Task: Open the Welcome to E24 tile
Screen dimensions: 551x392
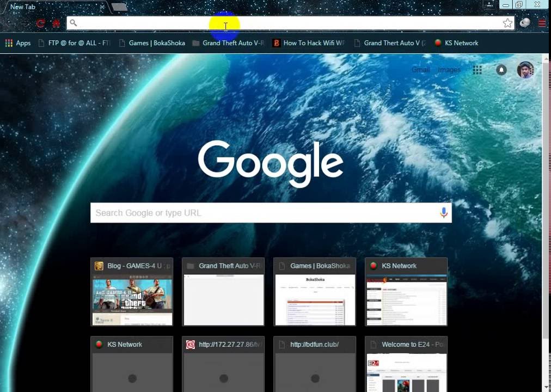Action: [x=406, y=364]
